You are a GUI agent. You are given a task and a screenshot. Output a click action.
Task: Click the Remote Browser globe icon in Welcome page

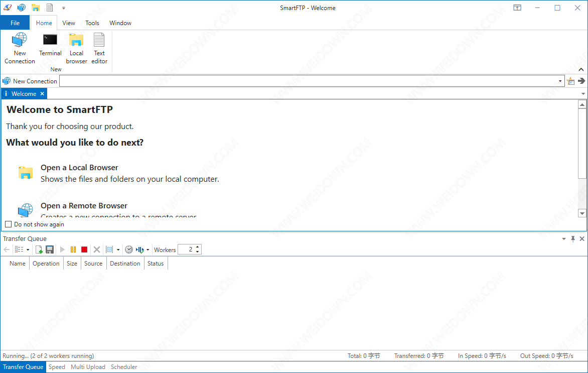click(x=26, y=210)
